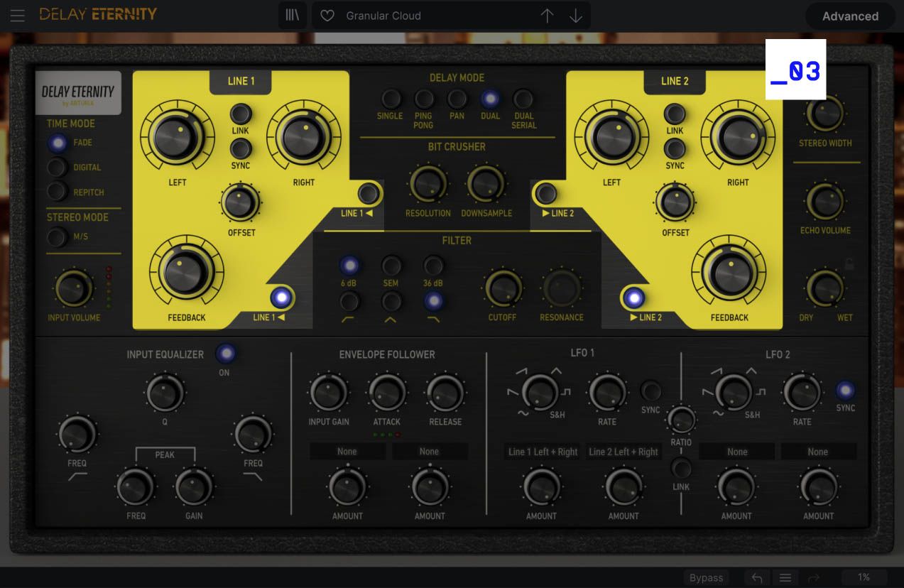The height and width of the screenshot is (588, 904).
Task: Select the filter band-pass shape button
Action: point(391,302)
